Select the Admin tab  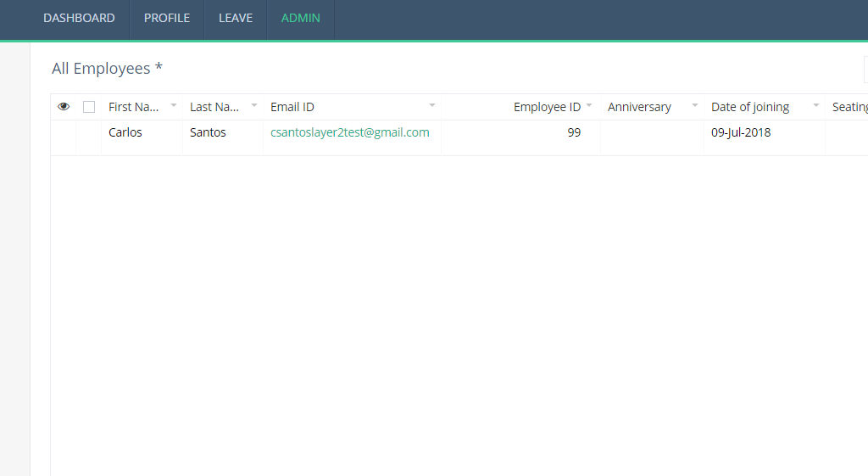pos(301,18)
